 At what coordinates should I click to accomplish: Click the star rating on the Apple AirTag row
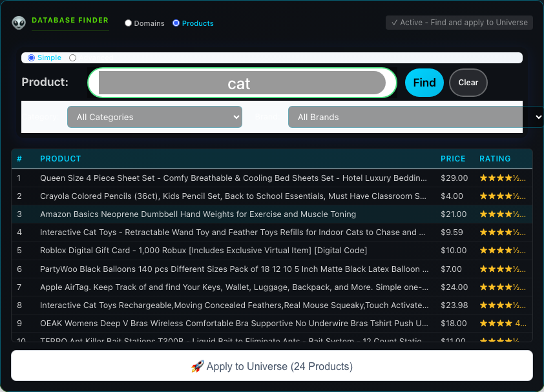coord(503,287)
